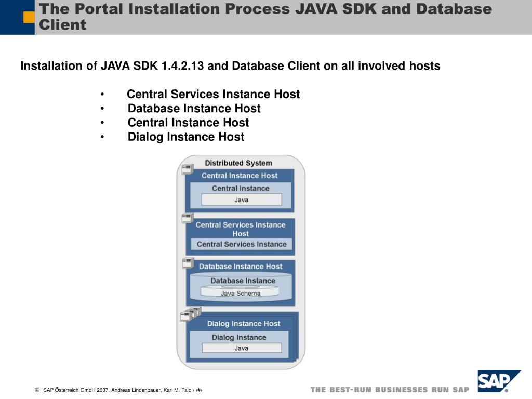The width and height of the screenshot is (532, 399).
Task: Click the 'Dialog Instance' box label
Action: click(x=239, y=337)
